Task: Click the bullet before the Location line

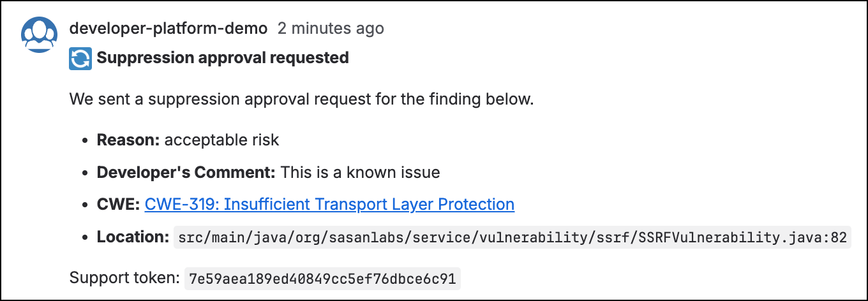Action: click(x=84, y=238)
